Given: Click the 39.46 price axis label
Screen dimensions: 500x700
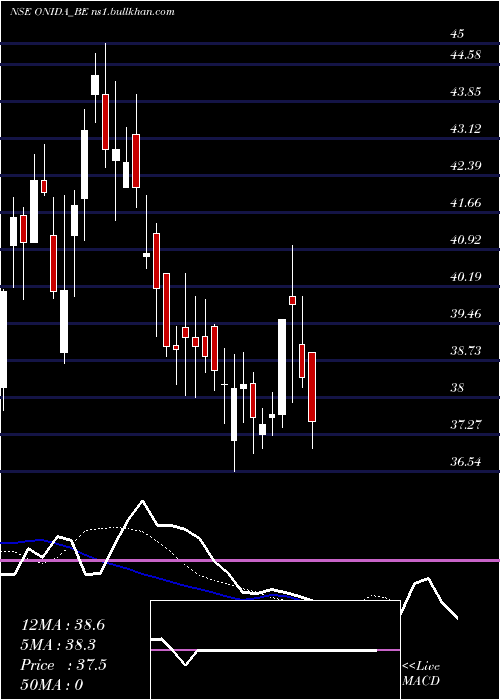Looking at the screenshot, I should point(466,314).
